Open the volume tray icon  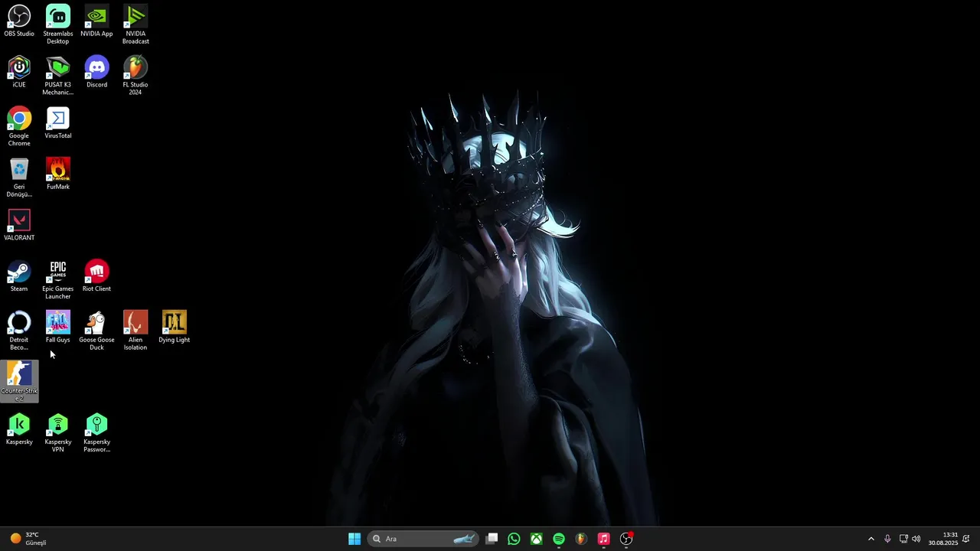[x=916, y=539]
